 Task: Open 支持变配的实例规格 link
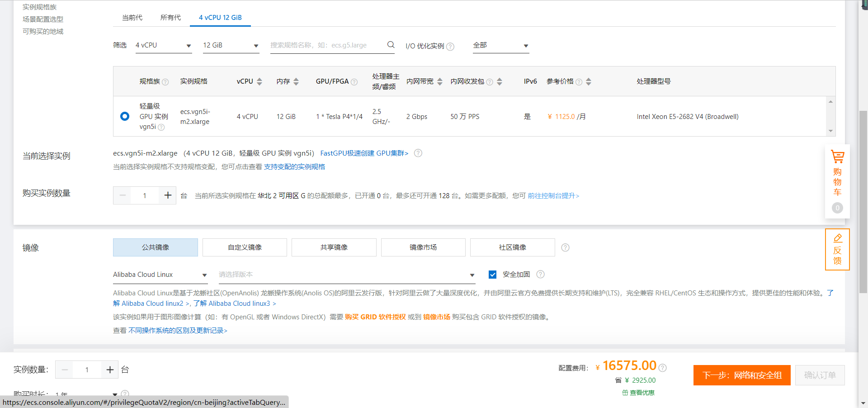click(294, 167)
